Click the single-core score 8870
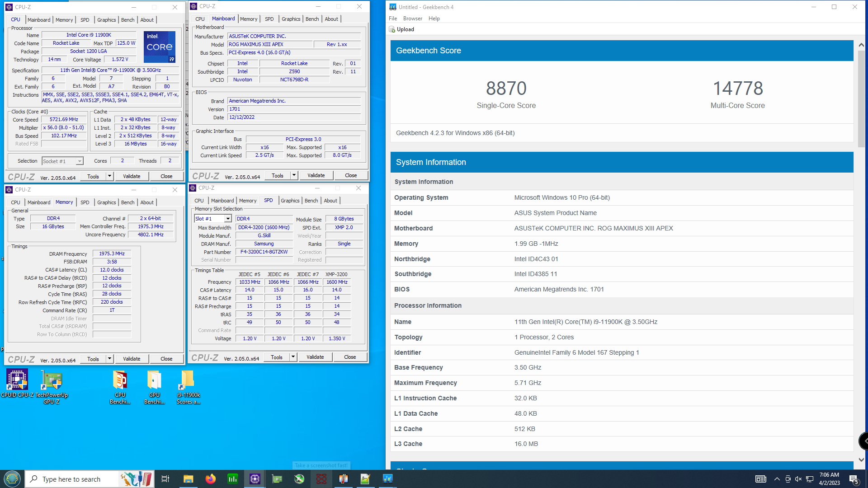Viewport: 868px width, 488px height. click(506, 88)
